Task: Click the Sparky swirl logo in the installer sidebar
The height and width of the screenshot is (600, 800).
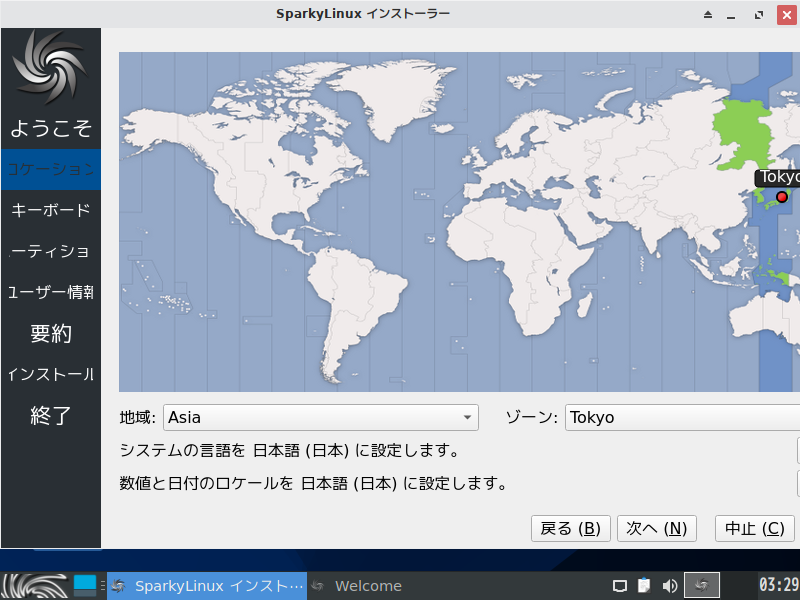Action: pos(50,66)
